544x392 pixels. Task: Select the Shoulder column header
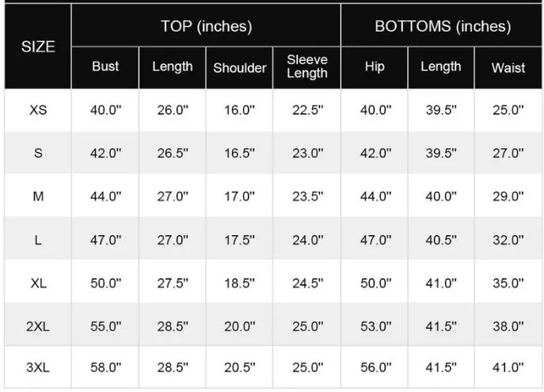click(239, 68)
